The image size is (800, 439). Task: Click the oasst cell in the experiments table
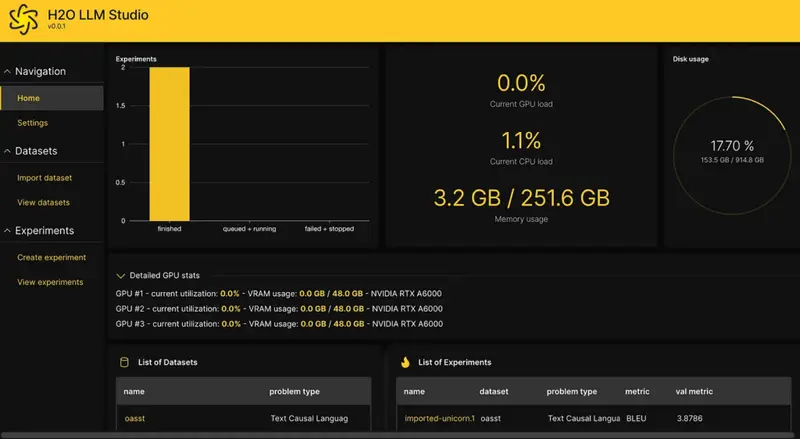pos(490,418)
